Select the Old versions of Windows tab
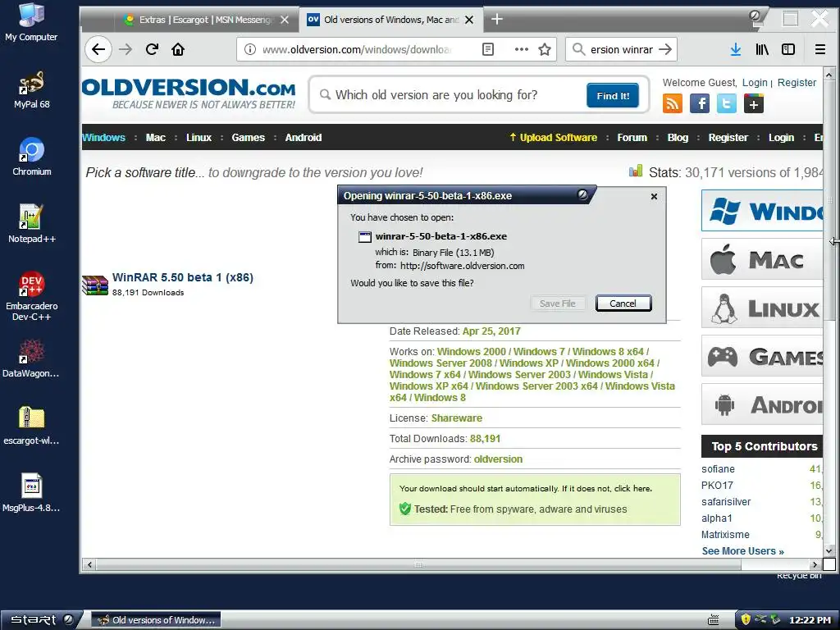Viewport: 840px width, 630px height. (390, 20)
